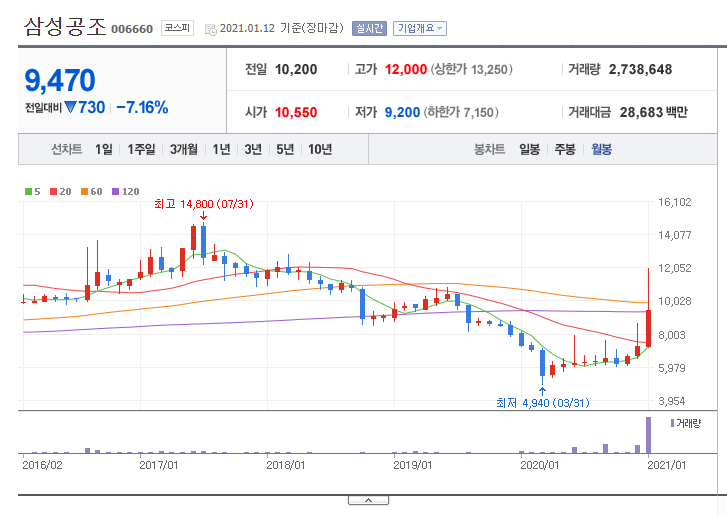Click the purple 120 moving-average legend swatch
The image size is (727, 516).
[115, 191]
